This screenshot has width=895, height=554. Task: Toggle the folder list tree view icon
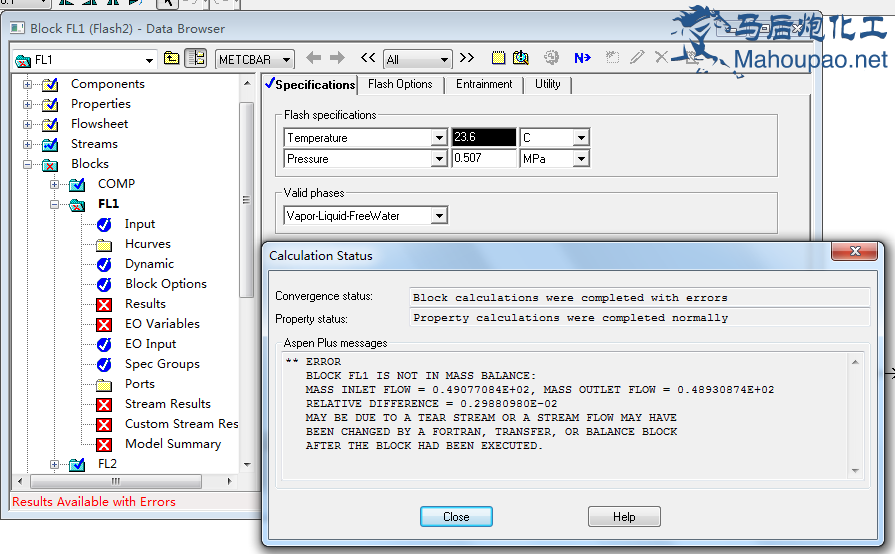point(196,59)
